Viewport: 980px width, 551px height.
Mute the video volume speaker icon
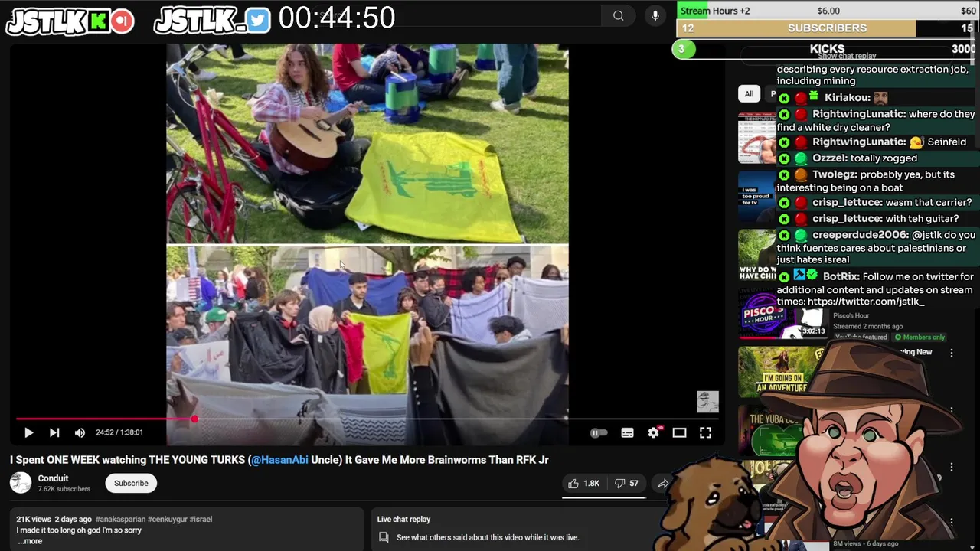[80, 432]
